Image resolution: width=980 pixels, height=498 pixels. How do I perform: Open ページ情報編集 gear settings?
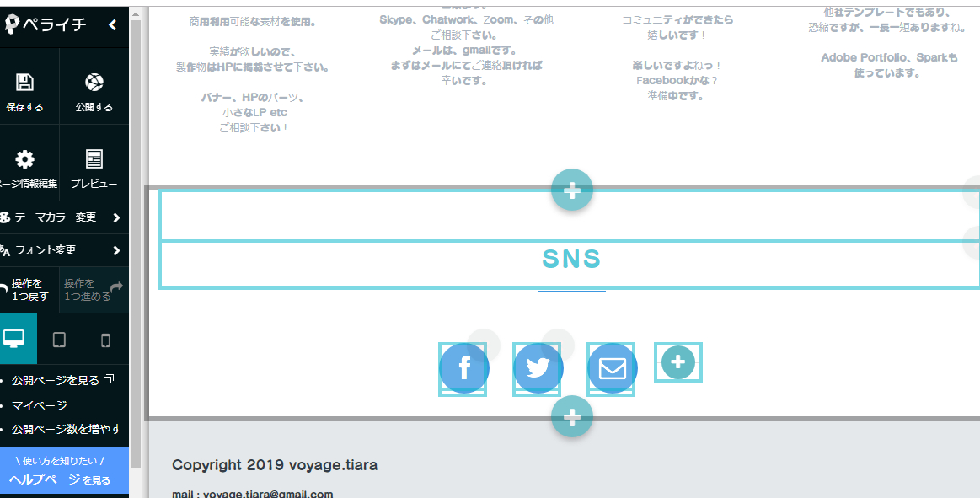pos(25,159)
